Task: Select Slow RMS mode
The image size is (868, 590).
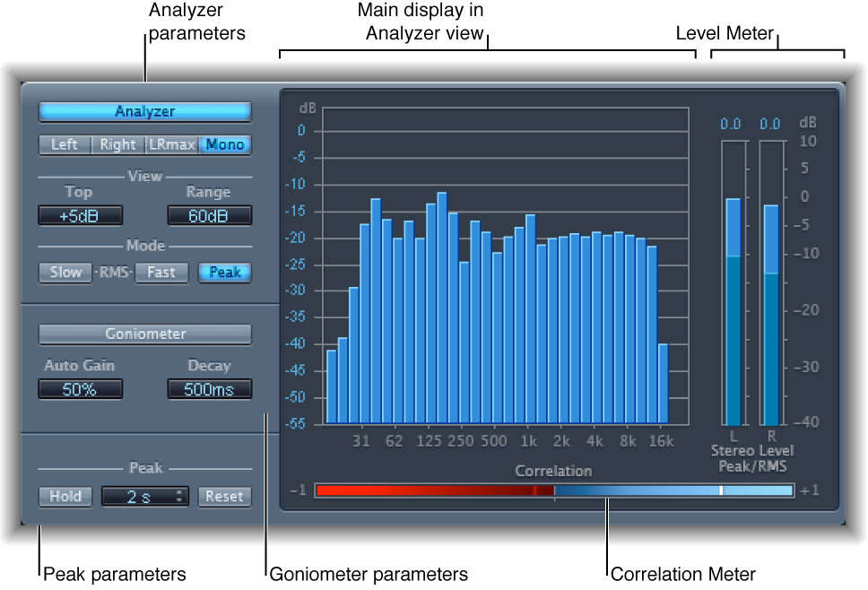Action: [x=65, y=272]
